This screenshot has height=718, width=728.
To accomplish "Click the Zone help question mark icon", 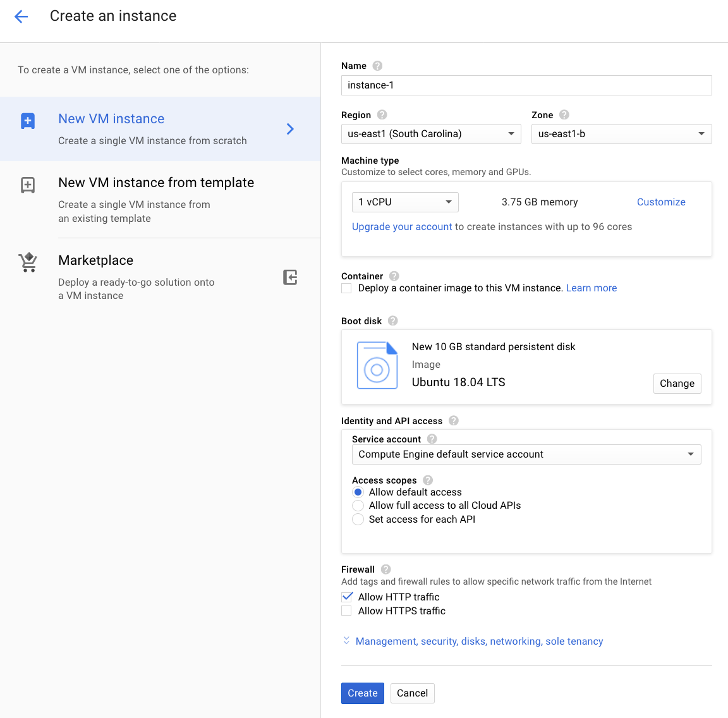I will (564, 115).
